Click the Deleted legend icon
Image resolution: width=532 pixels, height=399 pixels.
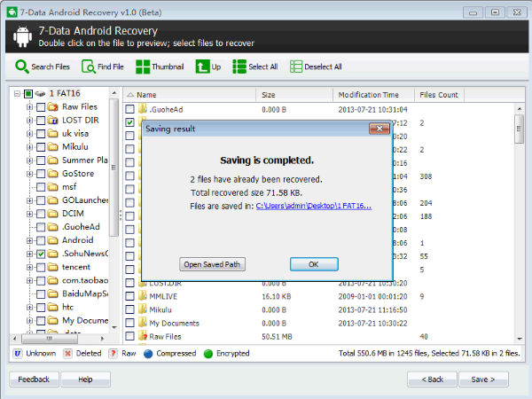pyautogui.click(x=67, y=353)
